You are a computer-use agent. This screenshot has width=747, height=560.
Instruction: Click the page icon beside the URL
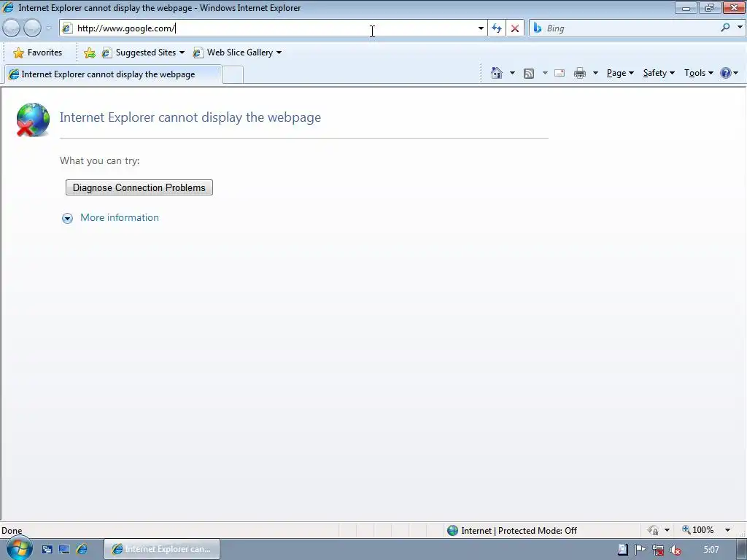click(67, 28)
